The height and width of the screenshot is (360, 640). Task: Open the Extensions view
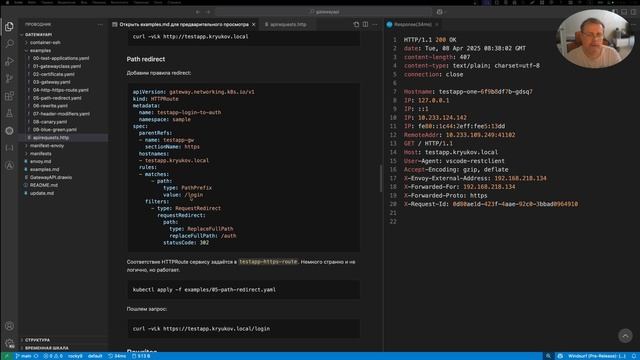coord(9,96)
